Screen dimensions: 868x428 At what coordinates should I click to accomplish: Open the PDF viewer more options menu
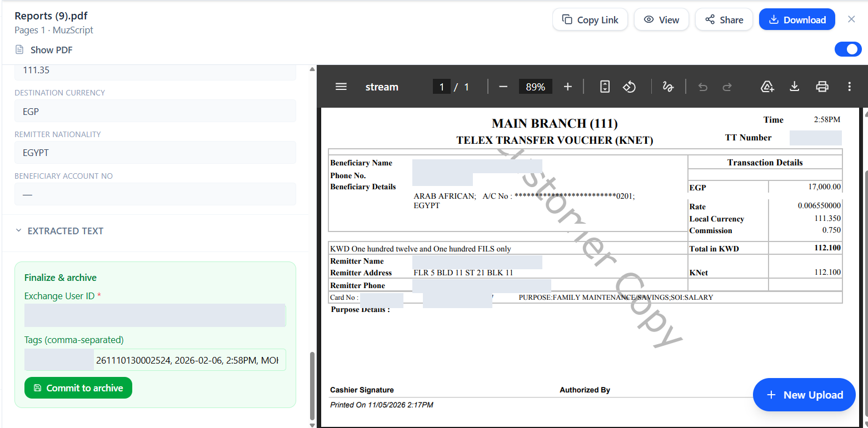coord(849,87)
